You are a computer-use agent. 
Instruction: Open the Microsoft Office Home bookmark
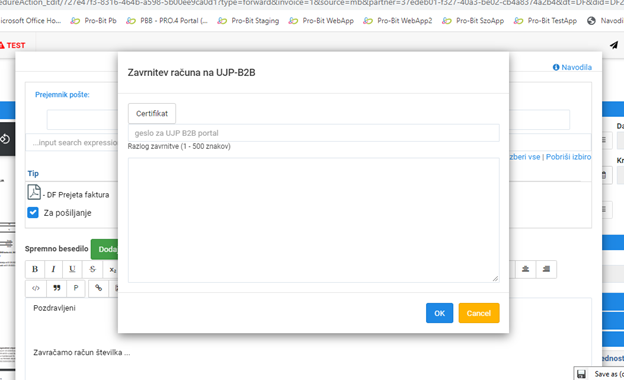(x=31, y=20)
